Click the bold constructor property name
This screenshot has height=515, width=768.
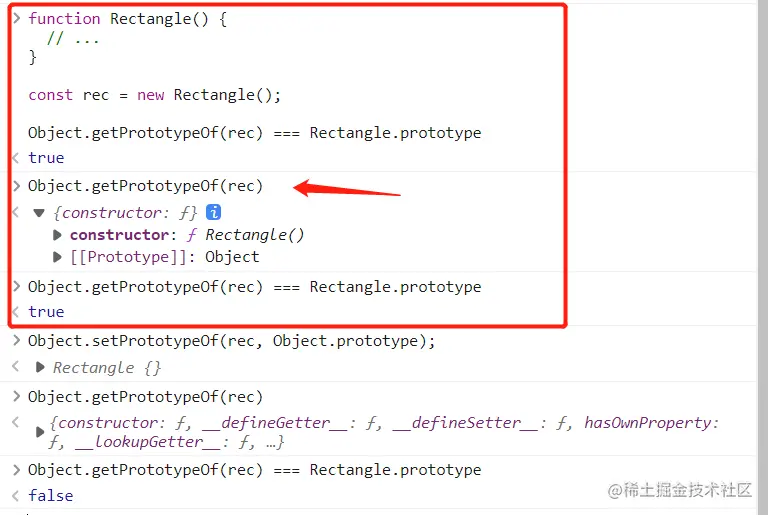pos(119,235)
